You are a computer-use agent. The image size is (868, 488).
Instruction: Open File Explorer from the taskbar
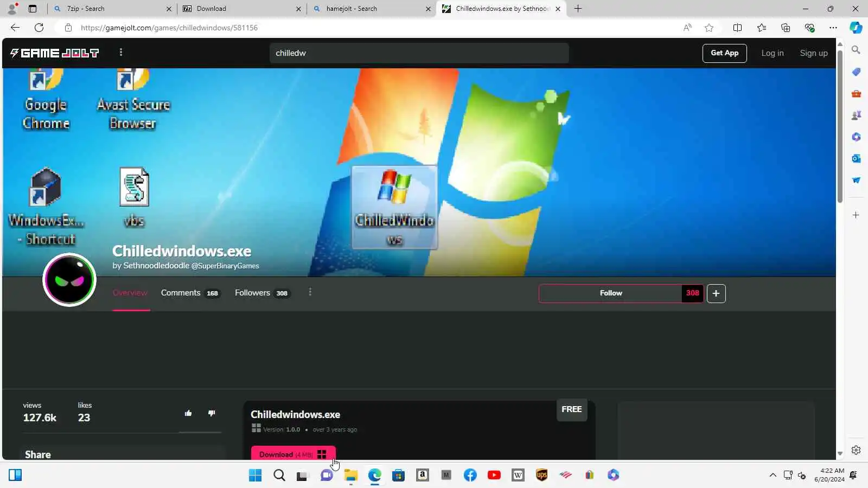pyautogui.click(x=350, y=476)
